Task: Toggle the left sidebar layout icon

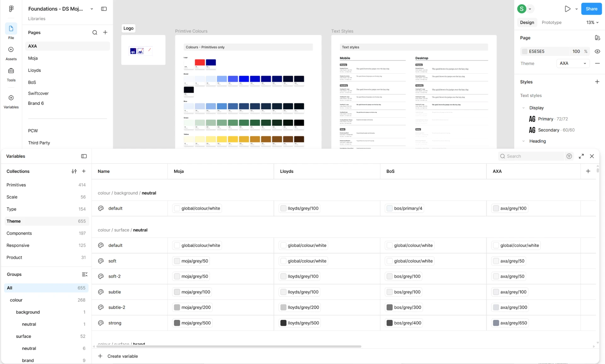Action: tap(104, 9)
